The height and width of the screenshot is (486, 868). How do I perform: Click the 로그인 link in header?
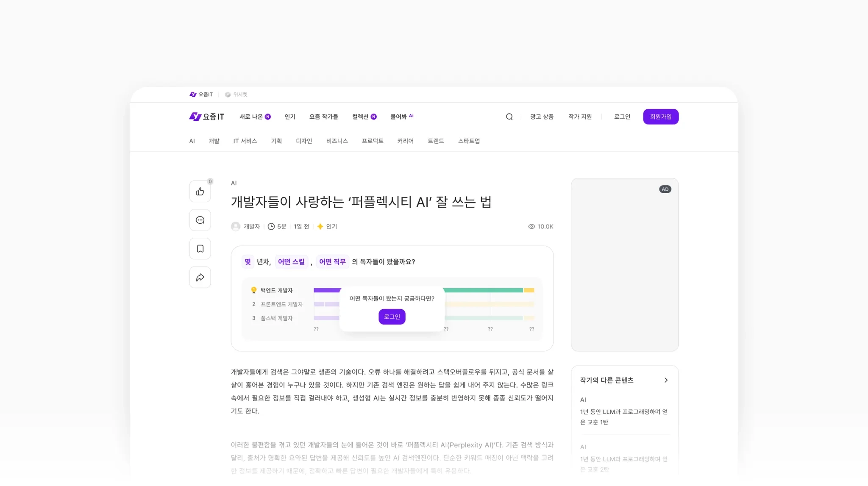[622, 117]
